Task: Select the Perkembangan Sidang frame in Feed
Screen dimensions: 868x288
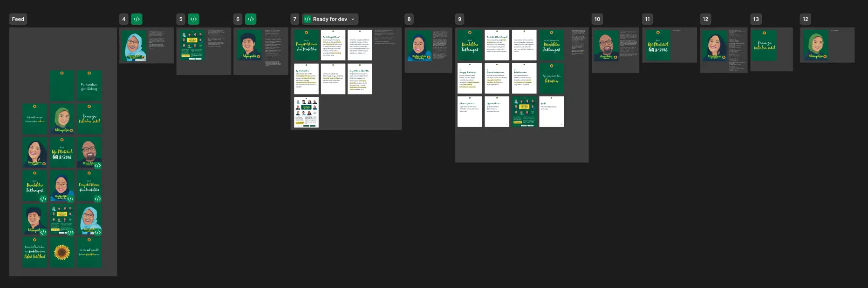Action: point(89,86)
